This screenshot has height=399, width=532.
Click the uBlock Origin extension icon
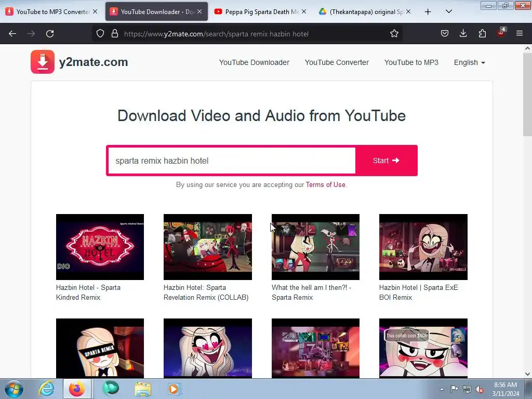tap(501, 33)
